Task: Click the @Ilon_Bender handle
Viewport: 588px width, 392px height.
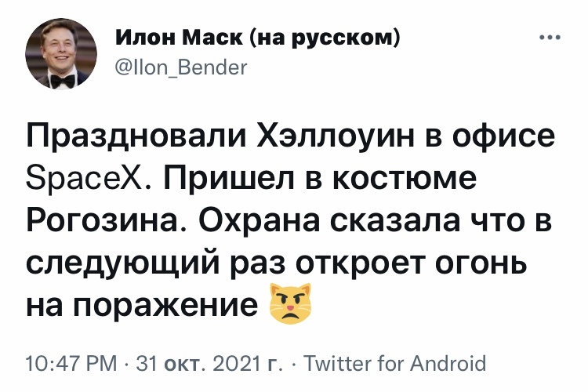Action: (180, 67)
